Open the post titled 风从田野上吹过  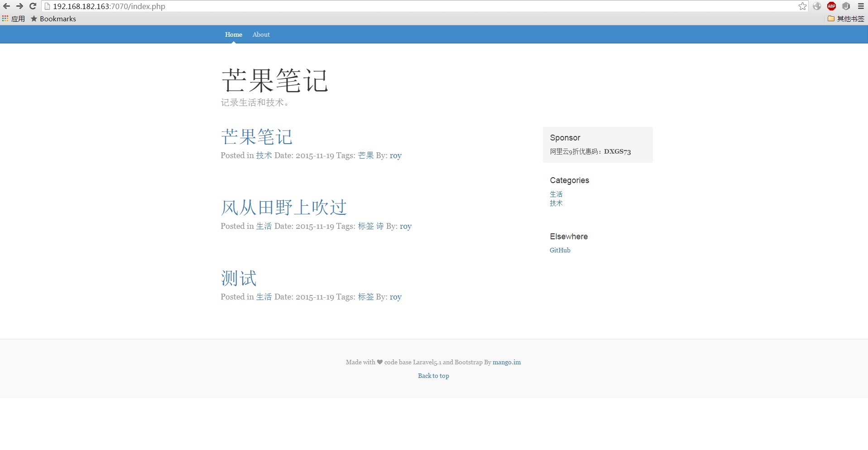click(283, 208)
